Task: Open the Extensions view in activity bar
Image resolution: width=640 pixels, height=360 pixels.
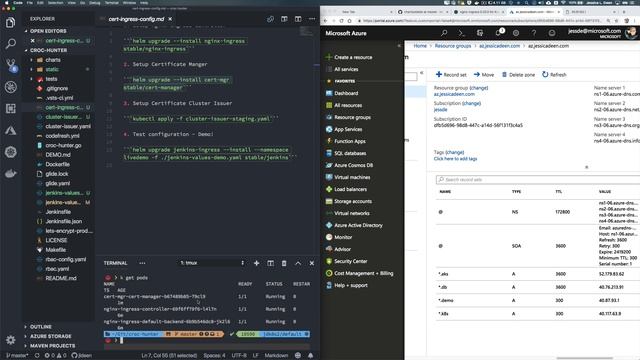Action: (11, 109)
